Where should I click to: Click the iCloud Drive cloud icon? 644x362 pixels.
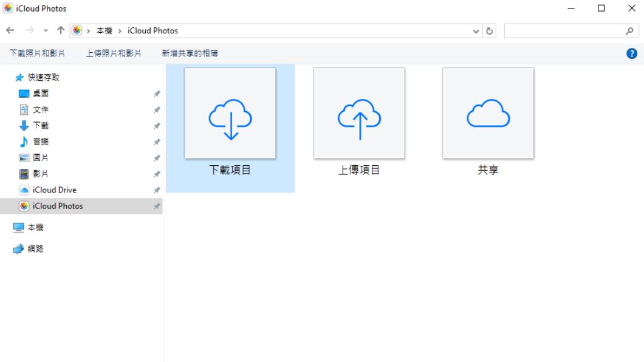[24, 190]
